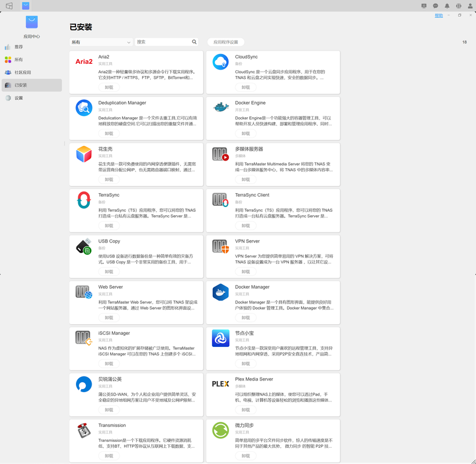Click 卸载 for Transmission
The width and height of the screenshot is (476, 464).
coord(109,456)
